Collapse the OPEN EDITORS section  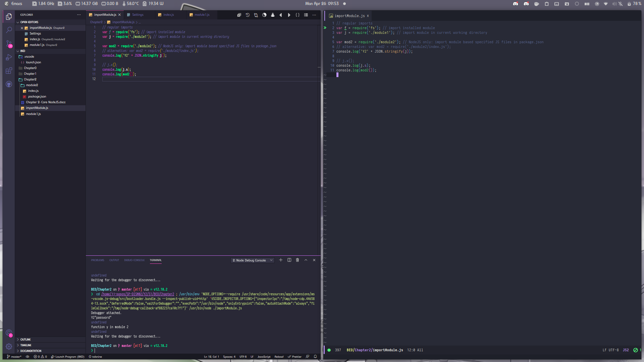(30, 22)
